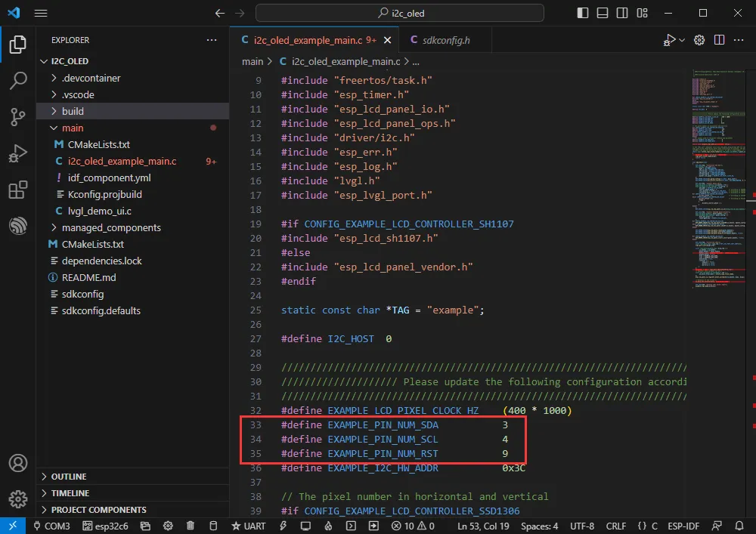Switch to the sdkconfig.h tab
The image size is (756, 534).
445,39
